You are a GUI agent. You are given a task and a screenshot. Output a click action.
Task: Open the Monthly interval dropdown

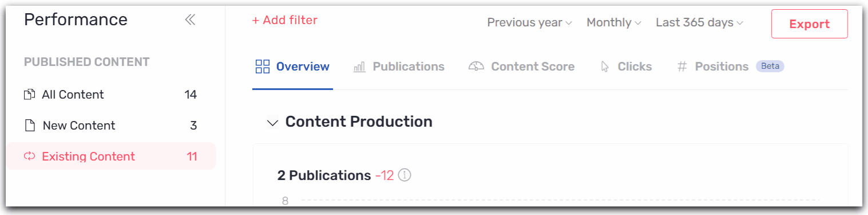(614, 23)
